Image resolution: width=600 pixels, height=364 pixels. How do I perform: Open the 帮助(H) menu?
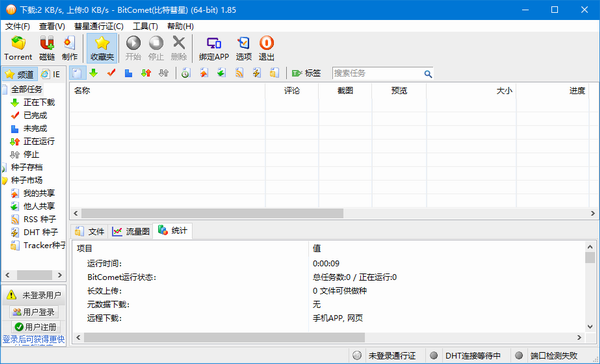[180, 26]
